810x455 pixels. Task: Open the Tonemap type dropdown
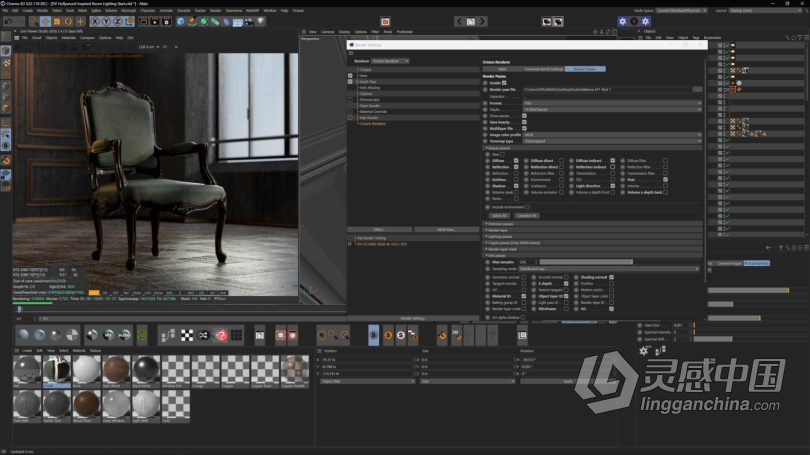(613, 141)
